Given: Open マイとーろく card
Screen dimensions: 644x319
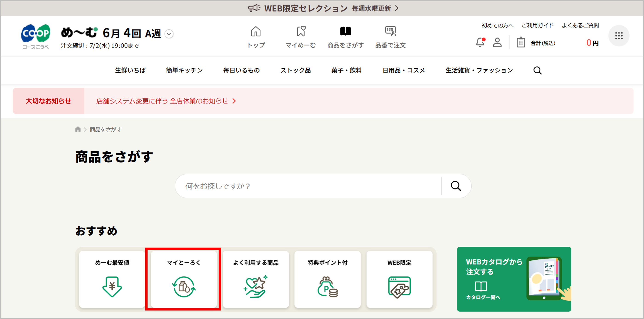Looking at the screenshot, I should [184, 279].
